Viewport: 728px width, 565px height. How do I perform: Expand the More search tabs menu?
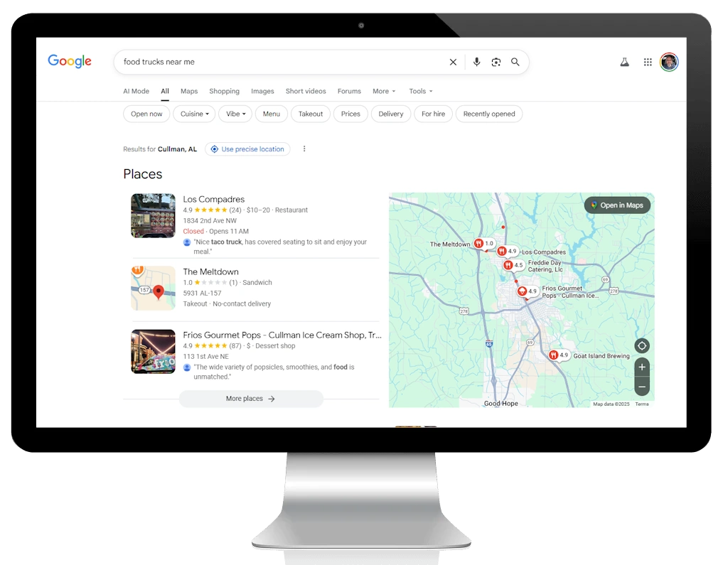(384, 92)
